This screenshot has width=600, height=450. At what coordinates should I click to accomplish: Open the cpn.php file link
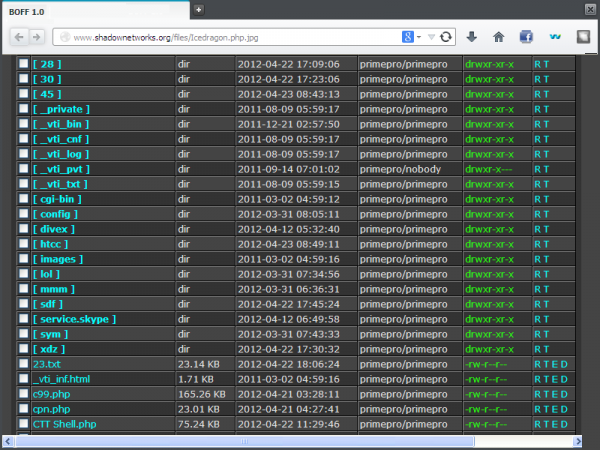[51, 409]
